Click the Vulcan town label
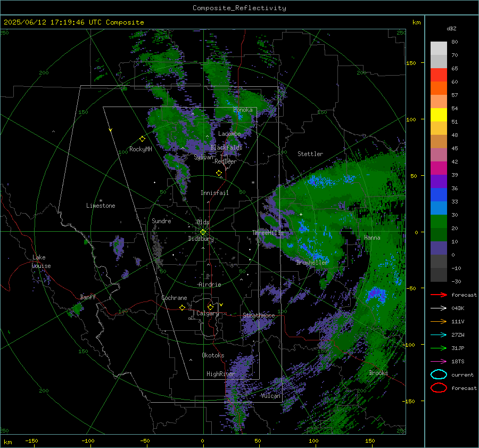 (271, 396)
